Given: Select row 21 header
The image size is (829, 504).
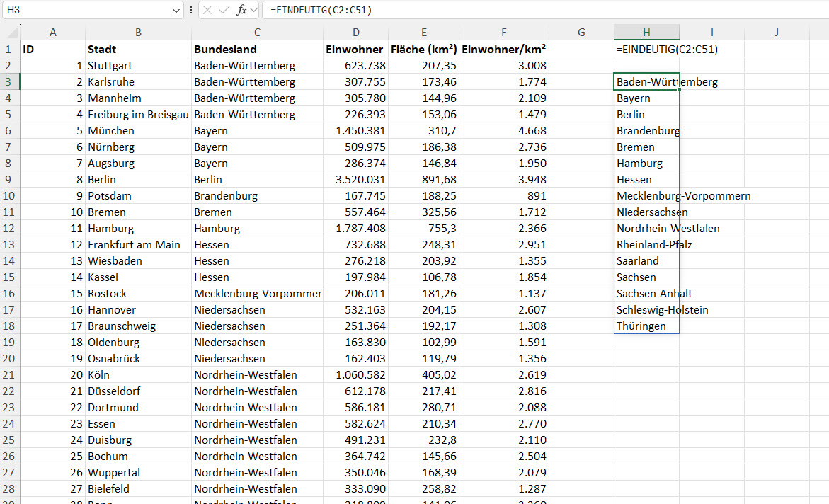Looking at the screenshot, I should tap(10, 375).
